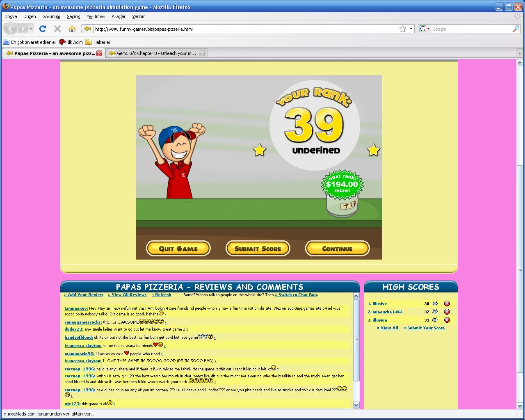Click the red X beside score 38
The width and height of the screenshot is (525, 420).
[x=447, y=304]
